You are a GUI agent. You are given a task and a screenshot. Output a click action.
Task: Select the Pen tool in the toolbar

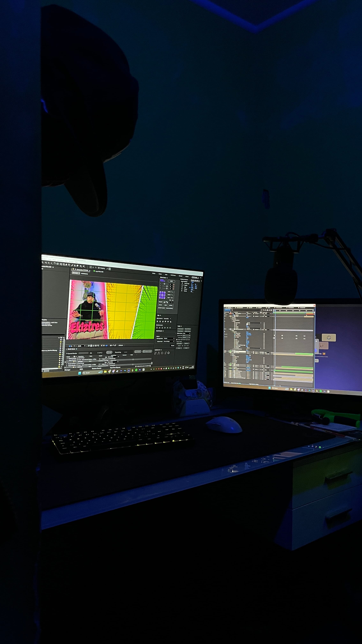[66, 265]
